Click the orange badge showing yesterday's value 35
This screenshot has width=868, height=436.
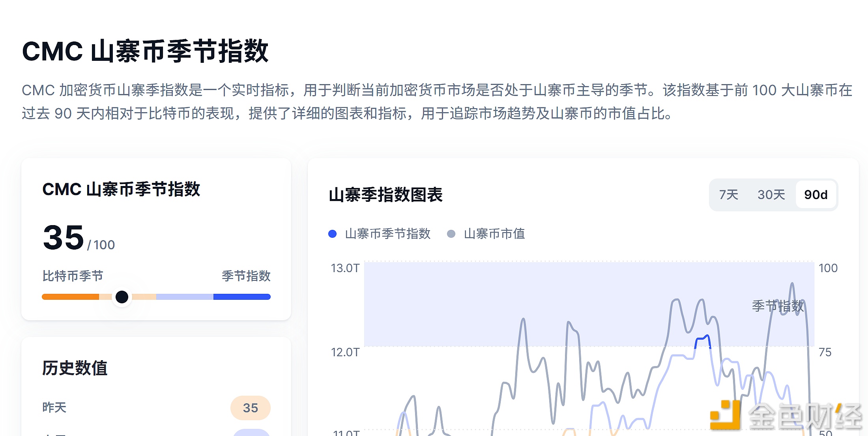click(250, 408)
